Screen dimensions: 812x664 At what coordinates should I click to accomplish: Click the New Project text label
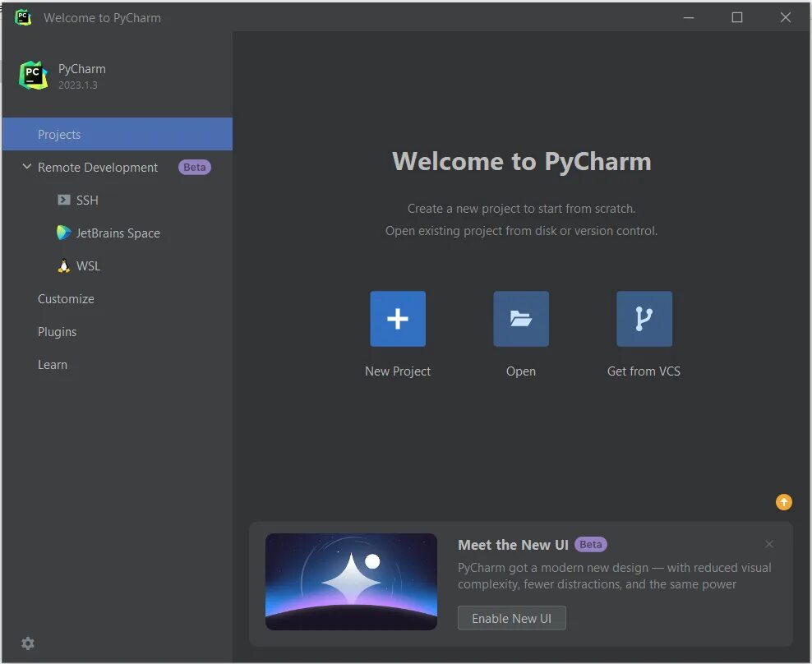pyautogui.click(x=398, y=371)
